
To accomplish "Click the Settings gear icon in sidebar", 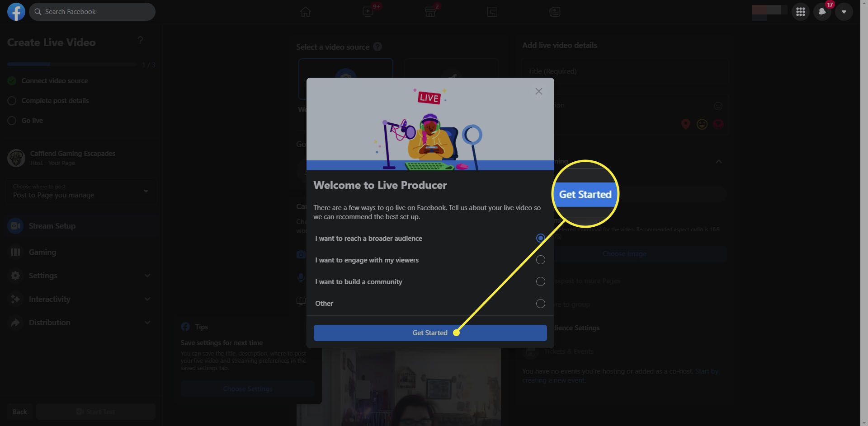I will pyautogui.click(x=15, y=276).
